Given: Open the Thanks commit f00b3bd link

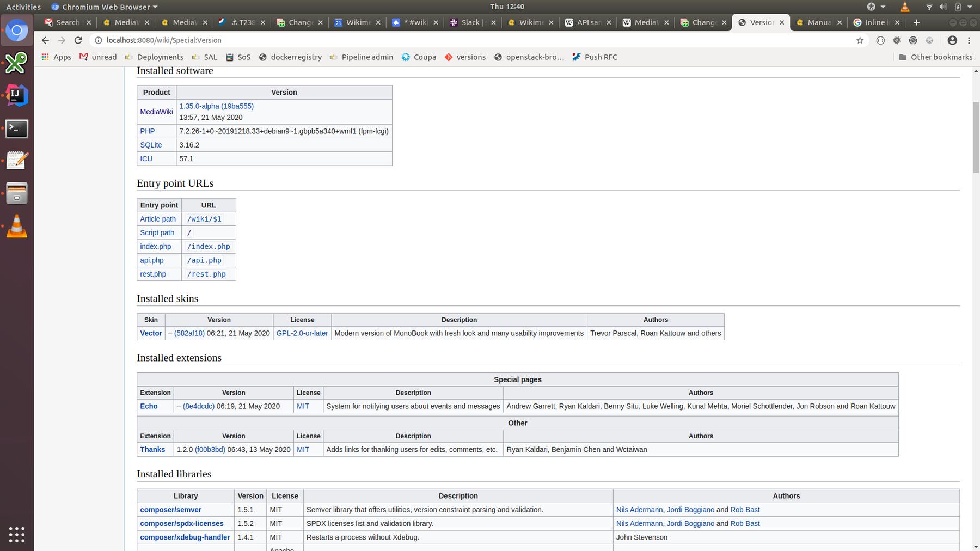Looking at the screenshot, I should tap(210, 450).
